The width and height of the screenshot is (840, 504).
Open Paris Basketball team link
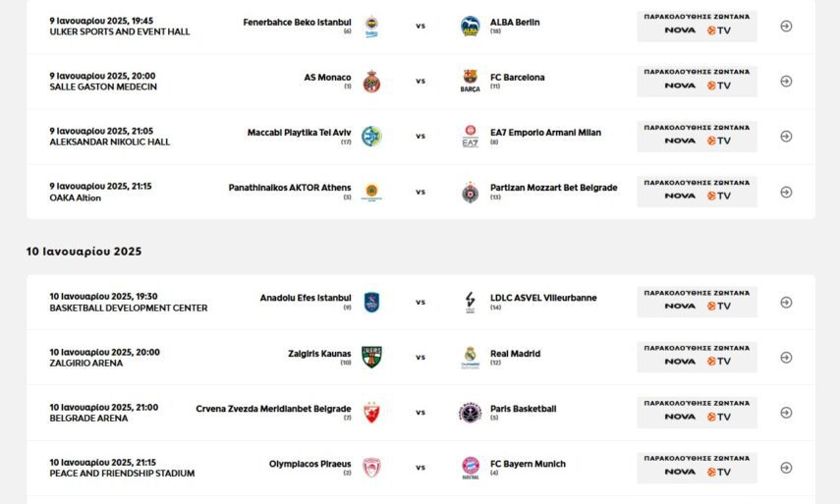coord(523,409)
